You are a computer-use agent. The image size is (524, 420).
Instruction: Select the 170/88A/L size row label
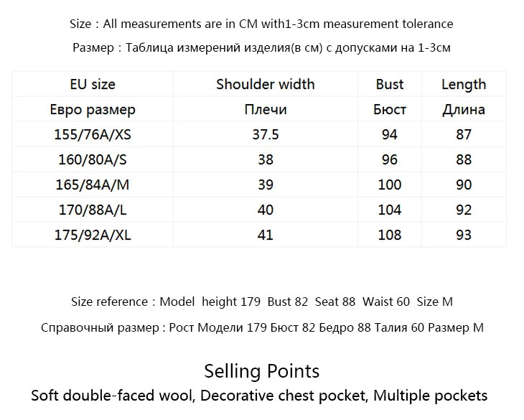click(93, 210)
